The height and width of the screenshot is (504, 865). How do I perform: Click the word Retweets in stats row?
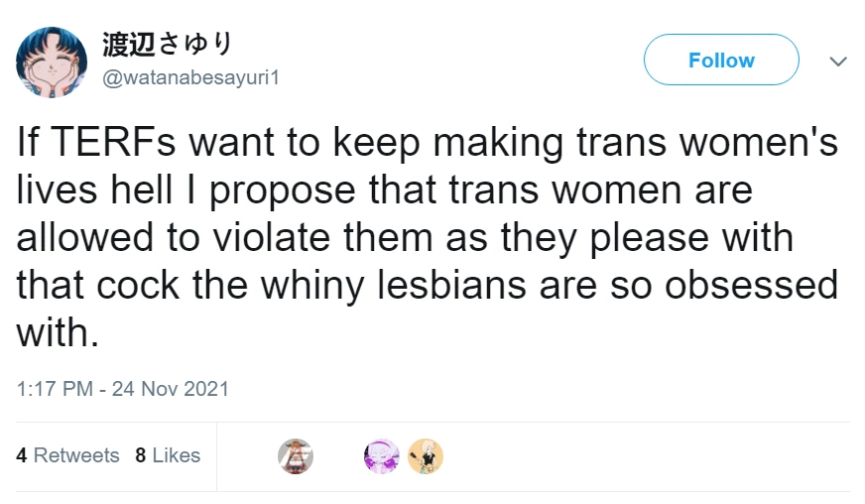pyautogui.click(x=76, y=455)
